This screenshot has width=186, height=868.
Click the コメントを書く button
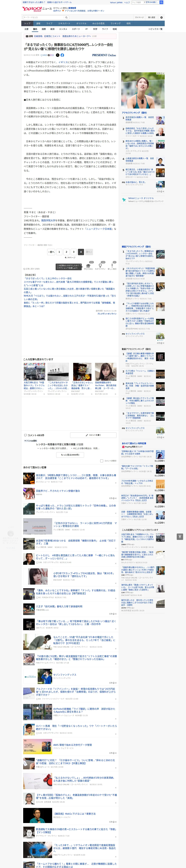pyautogui.click(x=93, y=435)
